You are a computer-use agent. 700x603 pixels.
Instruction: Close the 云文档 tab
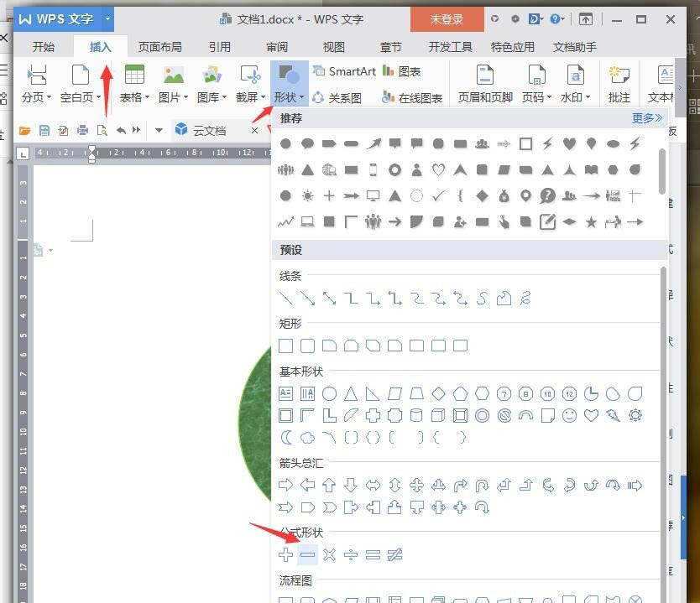pos(254,131)
